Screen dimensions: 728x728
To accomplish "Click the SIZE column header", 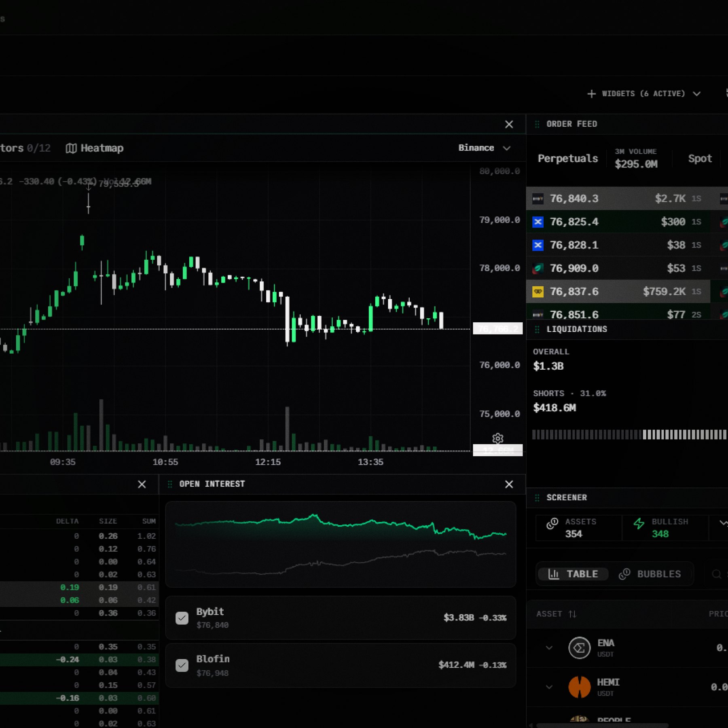I will (108, 521).
